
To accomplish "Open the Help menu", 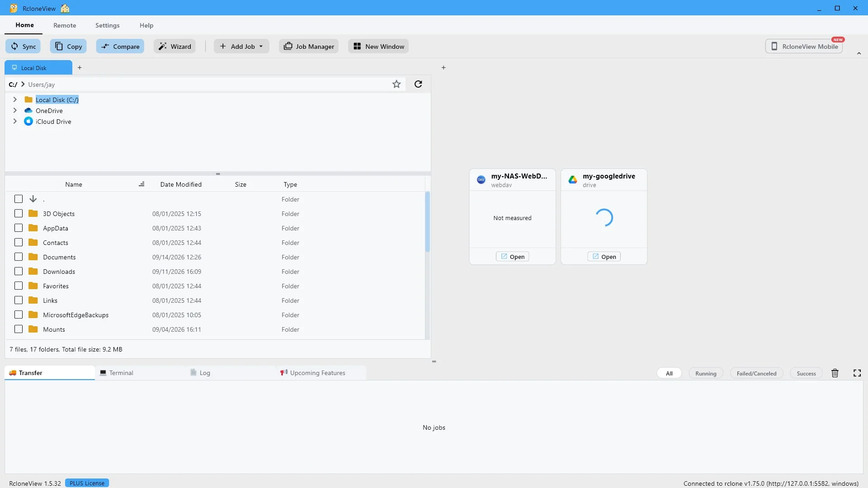I will click(x=146, y=25).
